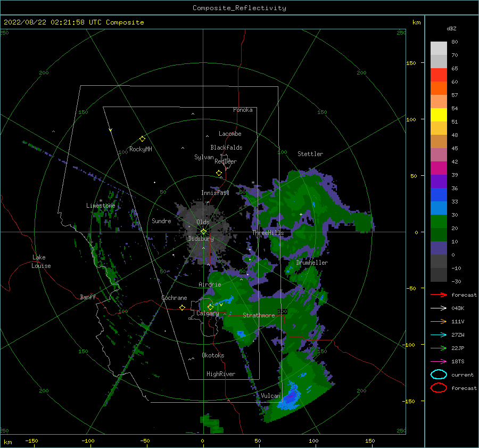The height and width of the screenshot is (448, 479).
Task: Click the orange 60–57 dBZ color swatch
Action: 439,88
